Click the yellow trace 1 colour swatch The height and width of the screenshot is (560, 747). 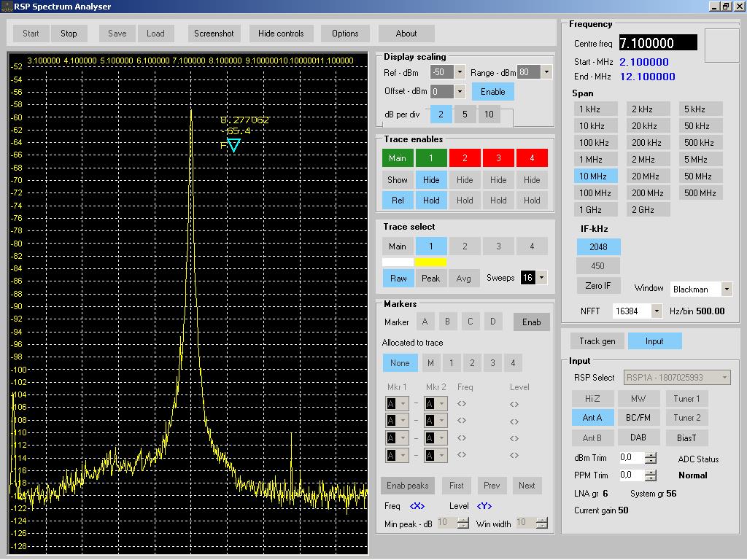(430, 262)
